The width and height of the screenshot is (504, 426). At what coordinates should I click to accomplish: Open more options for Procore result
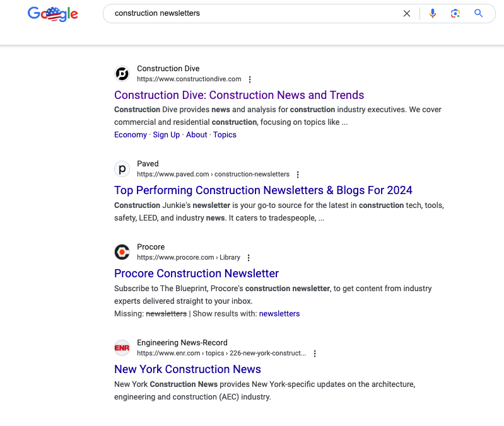[249, 258]
